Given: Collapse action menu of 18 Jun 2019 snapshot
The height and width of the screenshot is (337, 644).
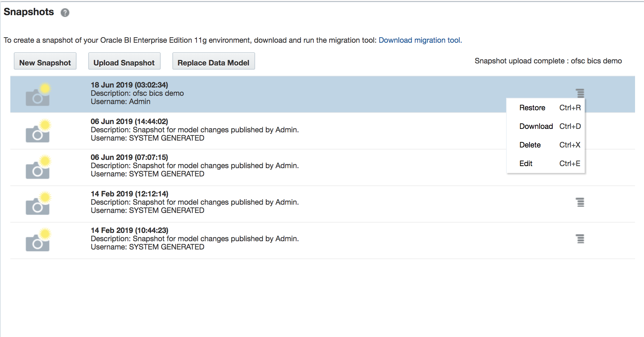Looking at the screenshot, I should tap(580, 93).
